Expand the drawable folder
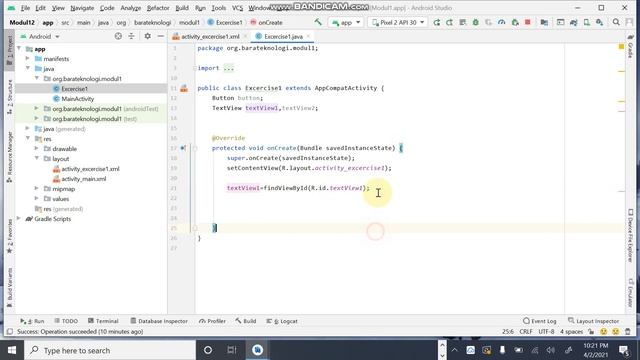Viewport: 640px width, 360px height. pos(36,149)
